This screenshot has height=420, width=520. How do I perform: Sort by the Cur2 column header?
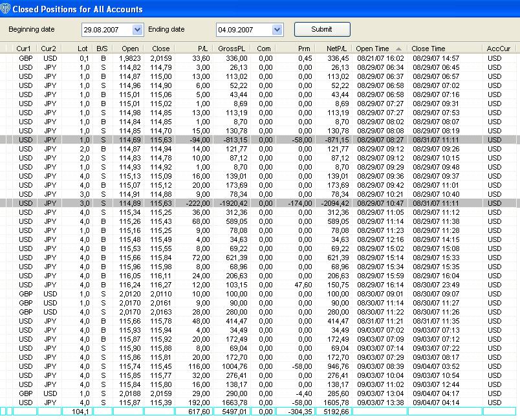point(49,49)
